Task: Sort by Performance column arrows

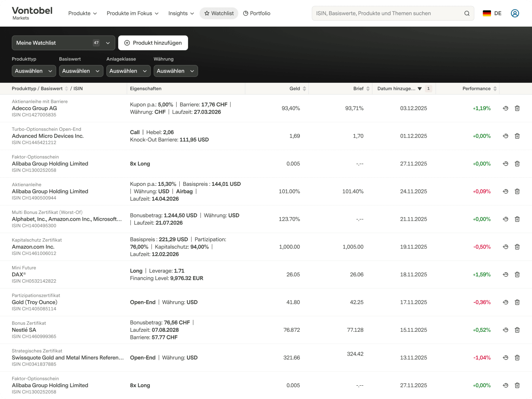Action: click(495, 89)
